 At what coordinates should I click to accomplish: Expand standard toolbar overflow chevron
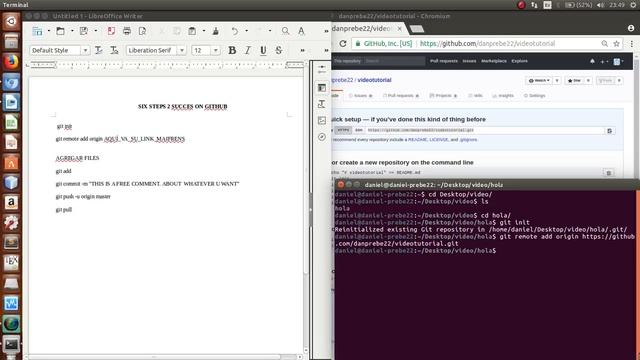point(326,31)
